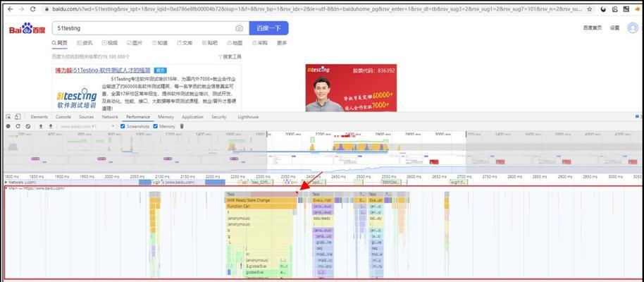
Task: Open camera image search in the search box
Action: (x=239, y=28)
